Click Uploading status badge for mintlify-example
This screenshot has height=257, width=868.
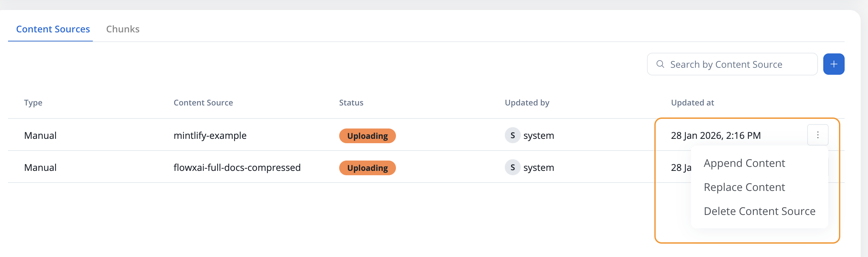tap(367, 136)
